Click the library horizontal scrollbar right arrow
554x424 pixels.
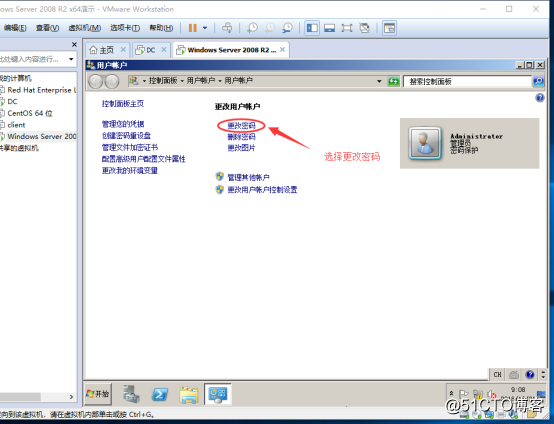coord(71,397)
